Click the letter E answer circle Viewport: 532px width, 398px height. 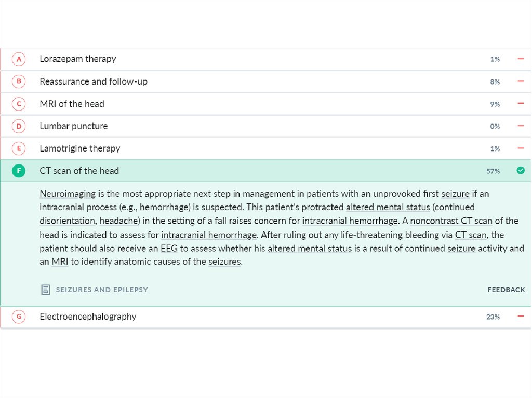[x=19, y=148]
